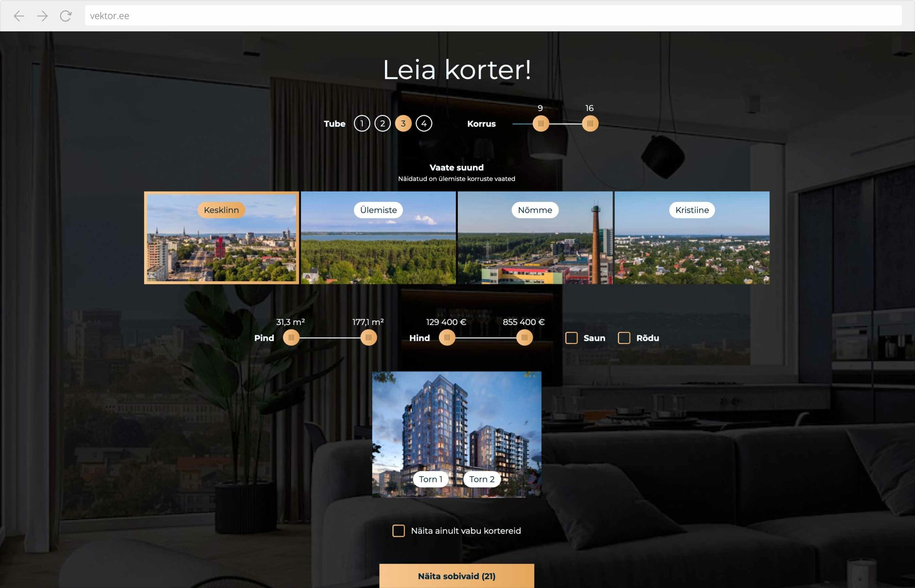The width and height of the screenshot is (915, 588).
Task: Click Näita sobivaid (21) results button
Action: click(x=457, y=576)
